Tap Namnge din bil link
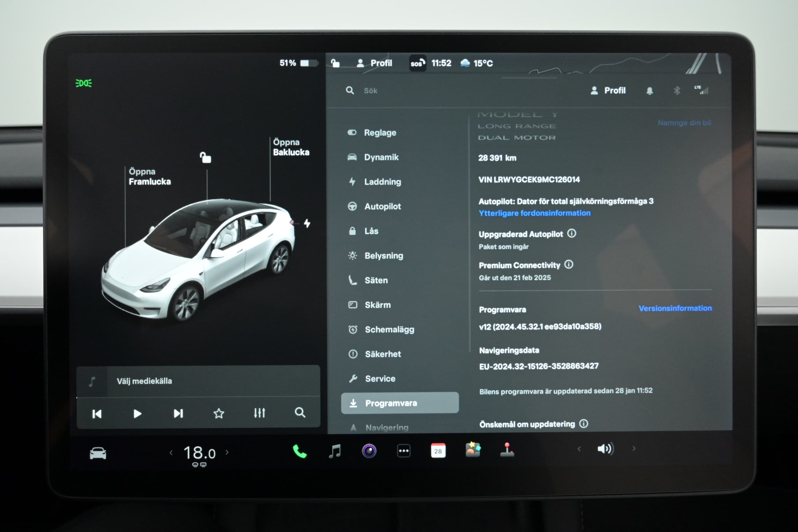The image size is (798, 532). coord(684,123)
